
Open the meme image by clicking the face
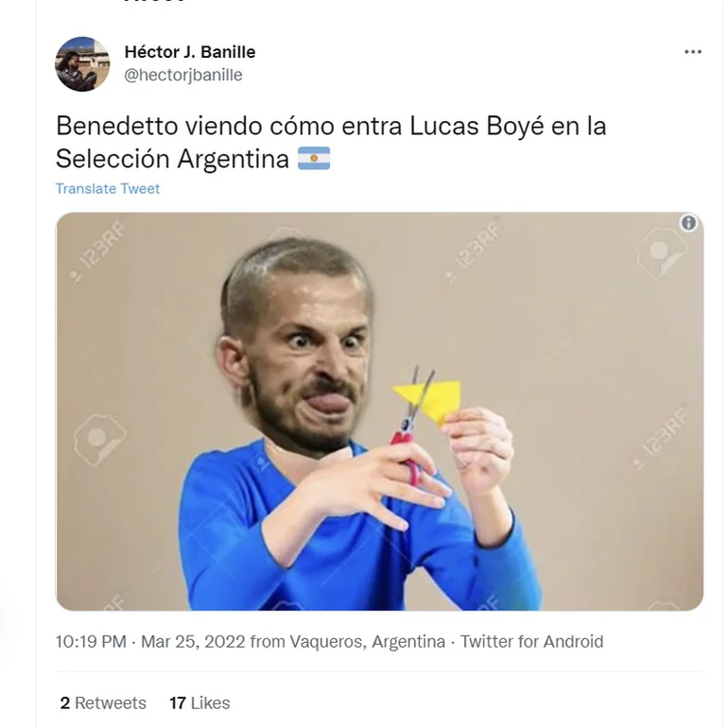click(297, 353)
